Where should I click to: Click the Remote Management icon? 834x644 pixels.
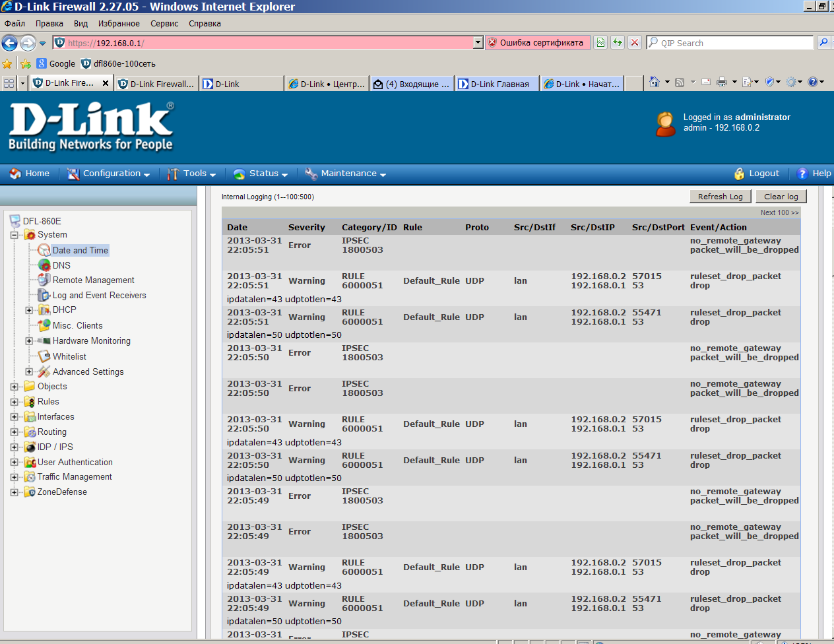[x=44, y=280]
